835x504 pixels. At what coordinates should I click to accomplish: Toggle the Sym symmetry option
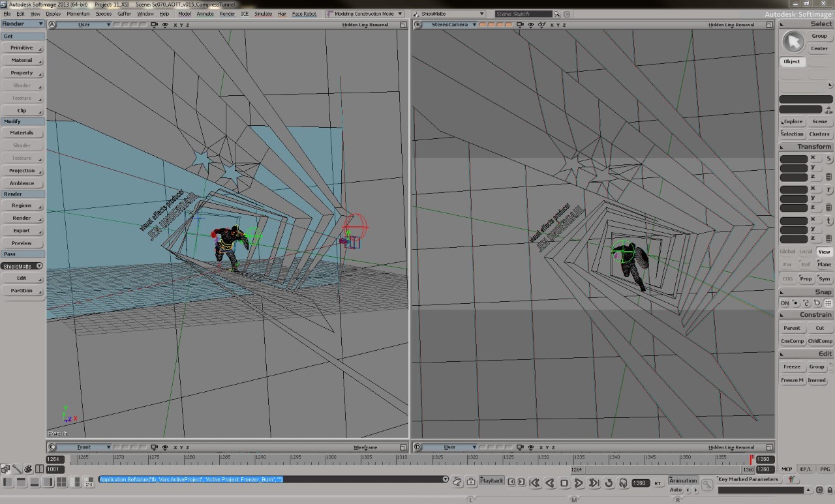click(825, 278)
